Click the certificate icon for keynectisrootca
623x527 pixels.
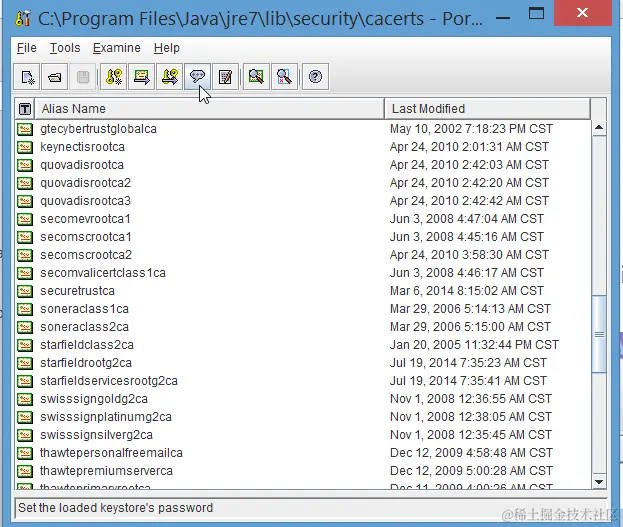[25, 147]
